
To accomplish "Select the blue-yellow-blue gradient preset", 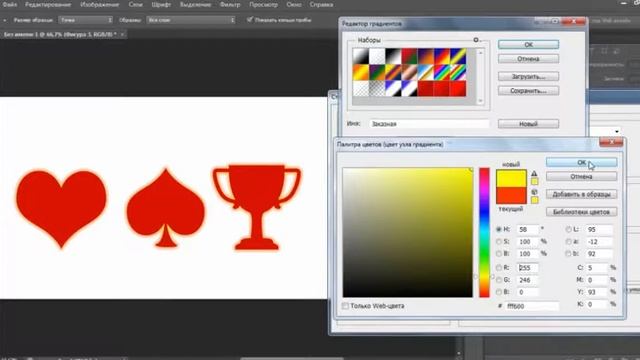I will coord(458,56).
